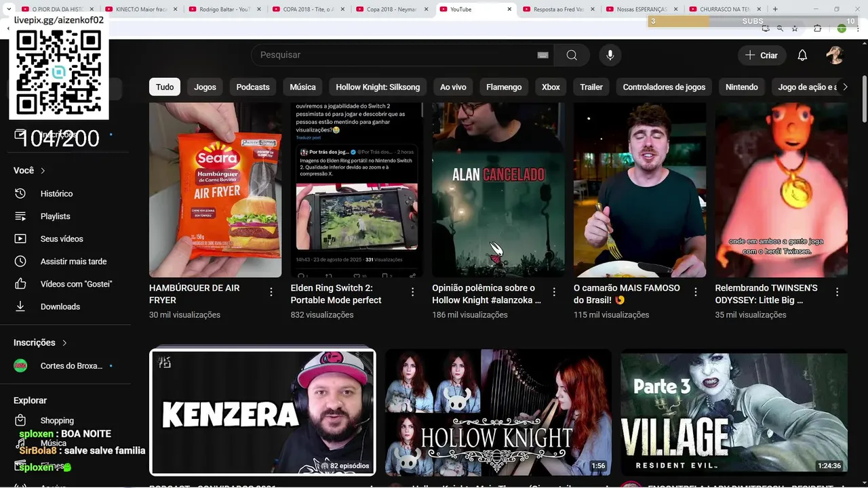Switch to the CHURRASCO NA TEN browser tab
868x488 pixels.
tap(725, 9)
